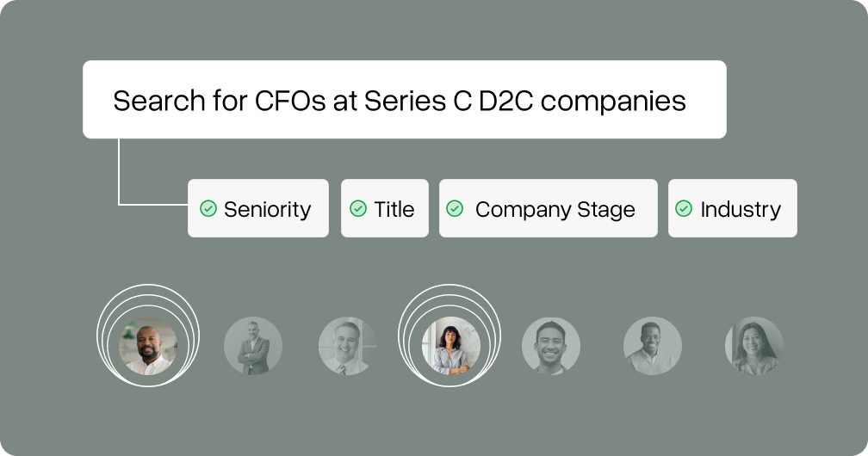Viewport: 868px width, 456px height.
Task: Choose the broadly smiling young man's avatar
Action: [551, 346]
